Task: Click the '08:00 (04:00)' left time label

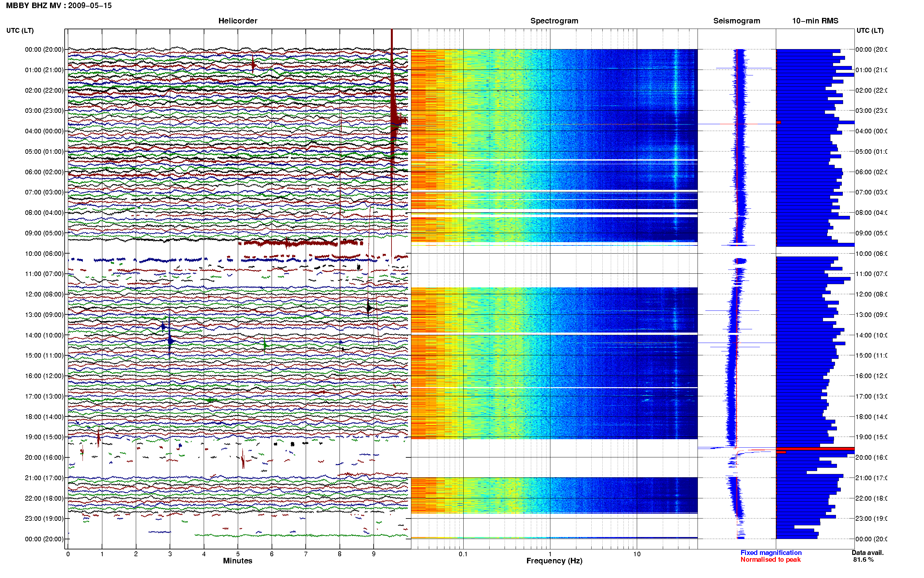Action: click(x=44, y=213)
